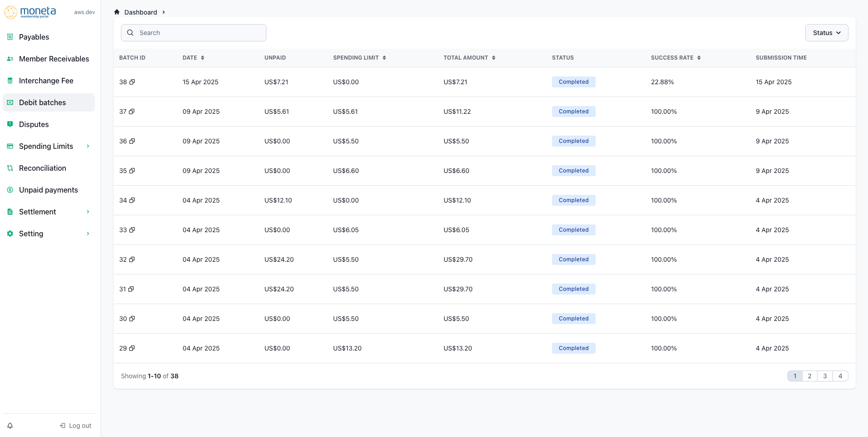Click the Unpaid payments dollar icon

(10, 190)
